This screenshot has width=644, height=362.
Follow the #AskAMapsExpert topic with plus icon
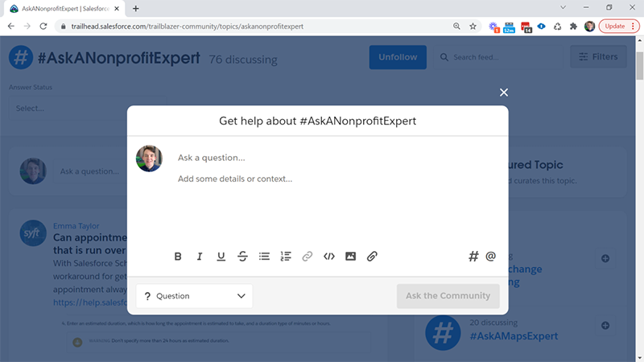(x=605, y=326)
